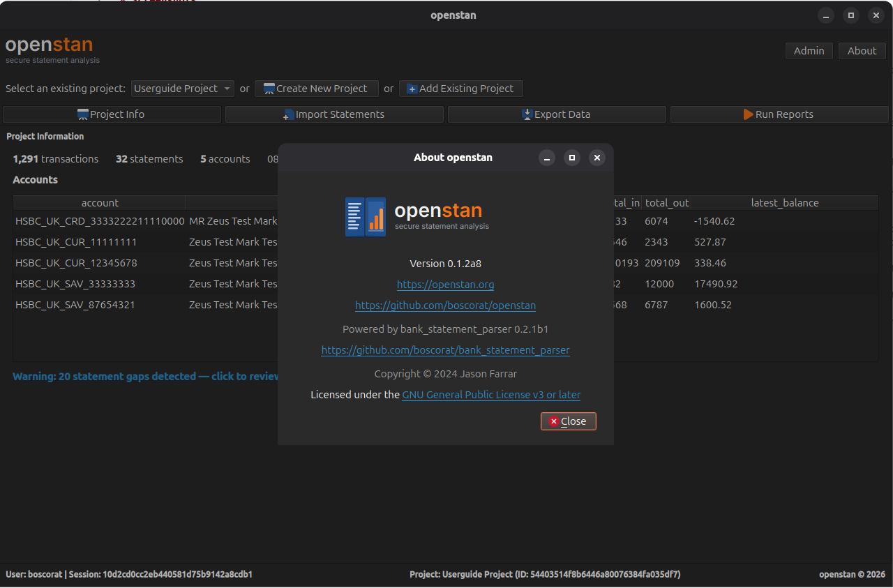Open the GNU General Public License link
Image resolution: width=893 pixels, height=588 pixels.
[x=491, y=395]
